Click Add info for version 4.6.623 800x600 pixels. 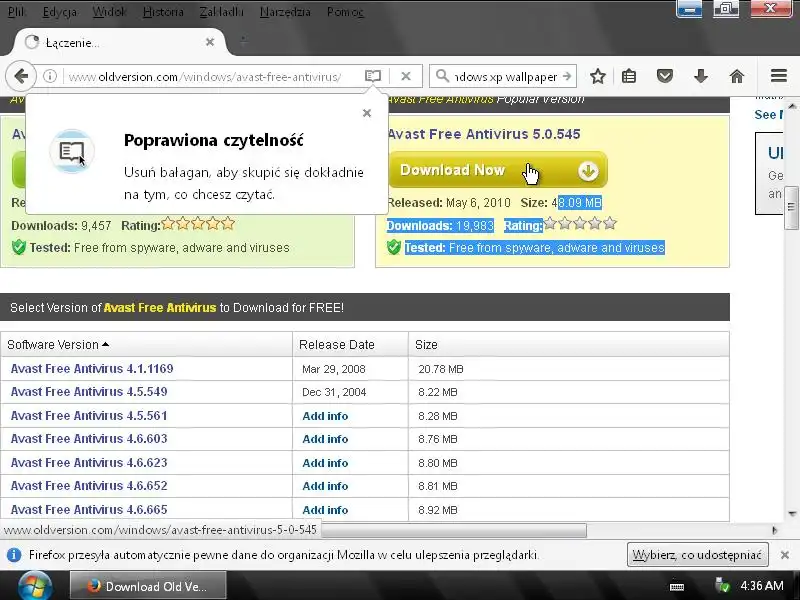[x=325, y=463]
